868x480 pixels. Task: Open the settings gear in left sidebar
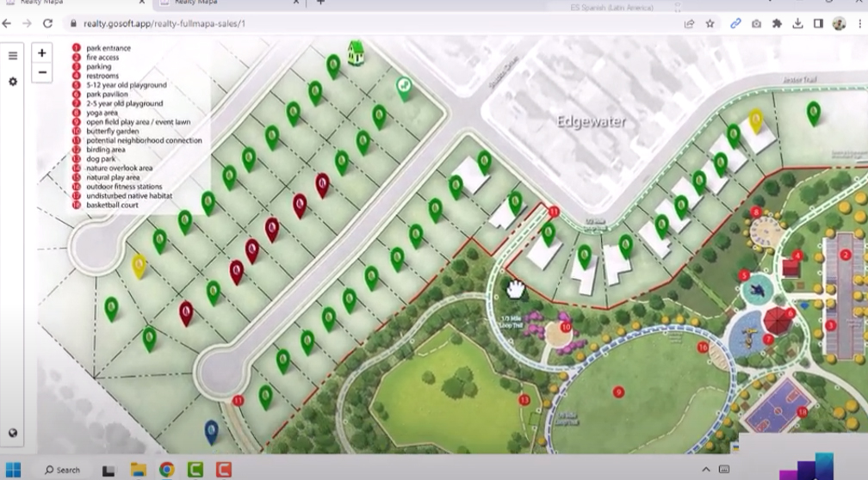point(13,82)
